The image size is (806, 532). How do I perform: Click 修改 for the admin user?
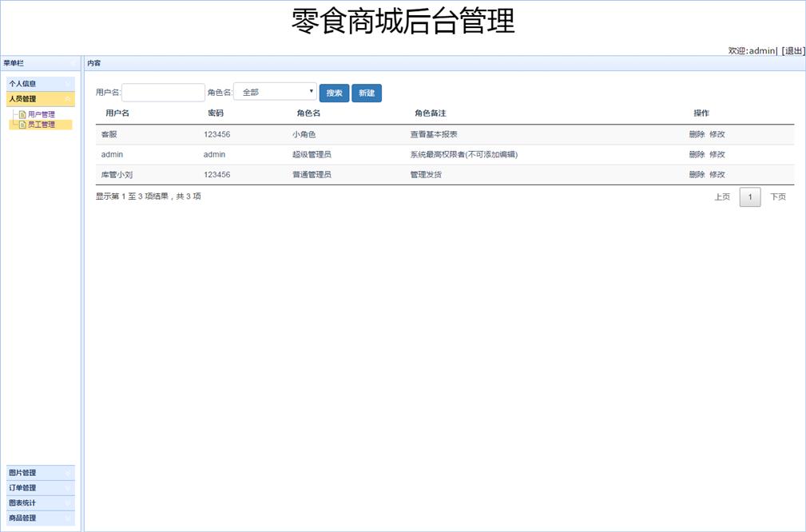(717, 154)
